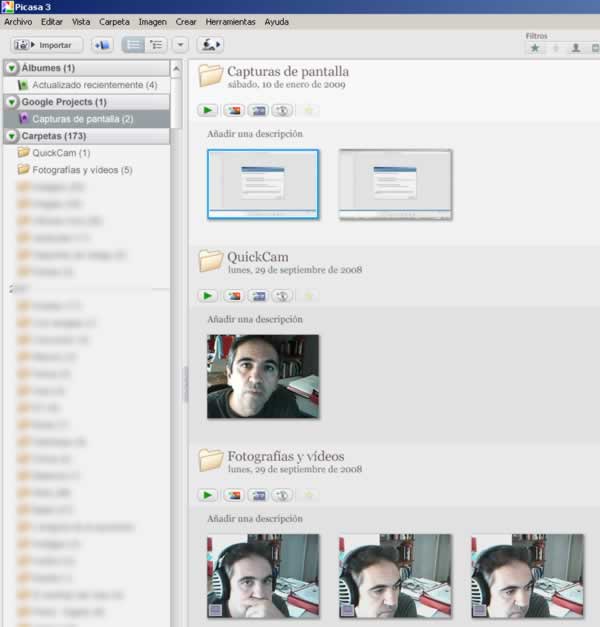Screen dimensions: 600x627
Task: Click the disc icon for QuickCam folder
Action: coord(282,296)
